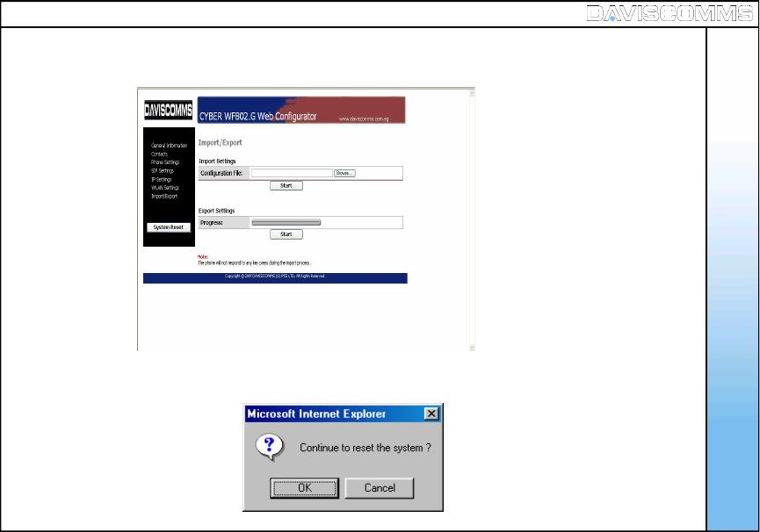Click the red 'Note:' label

pos(203,256)
